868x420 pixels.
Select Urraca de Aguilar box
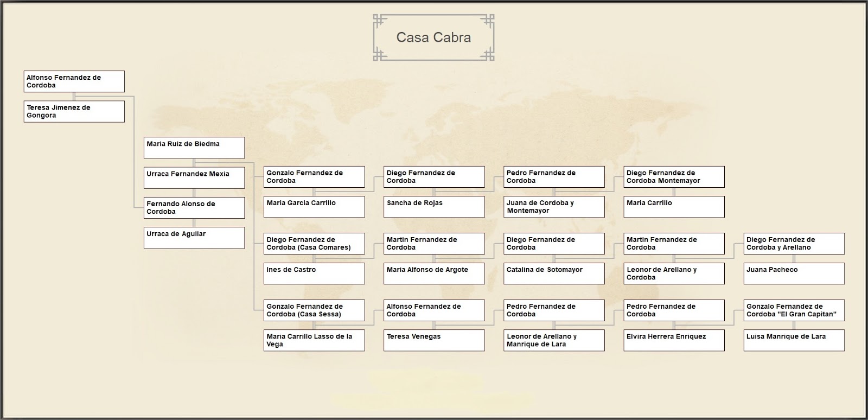pyautogui.click(x=194, y=237)
